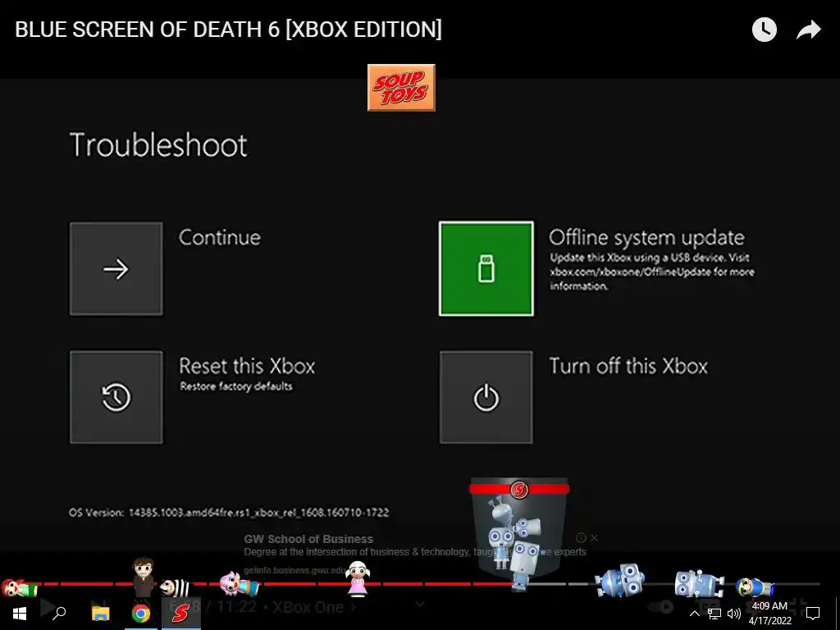Image resolution: width=840 pixels, height=630 pixels.
Task: Click the video title BLUE SCREEN OF DEATH 6
Action: [x=228, y=30]
